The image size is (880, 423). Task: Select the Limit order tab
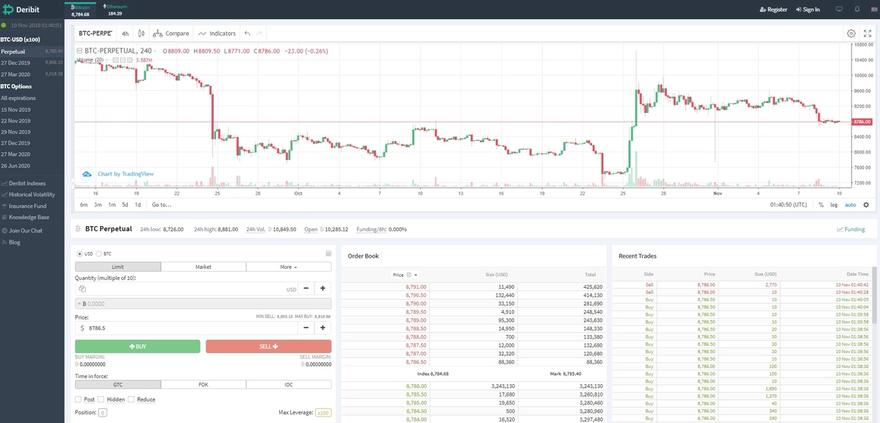(118, 267)
